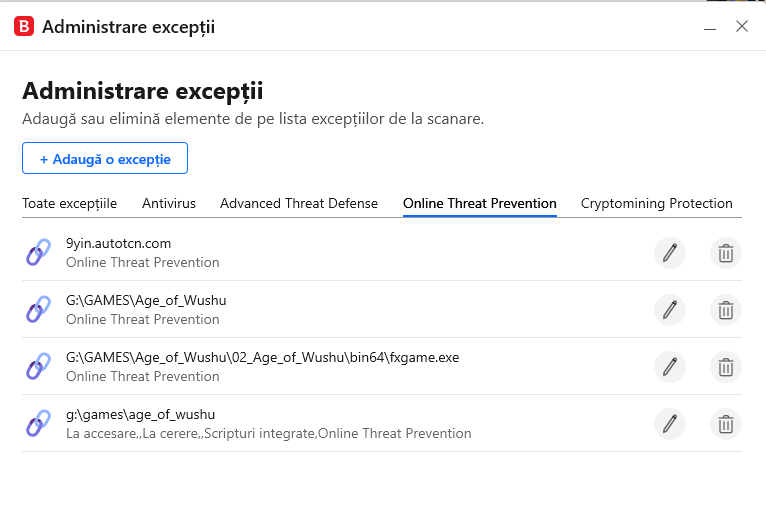Screen dimensions: 766x510
Task: Select the Advanced Threat Defense tab
Action: [299, 203]
